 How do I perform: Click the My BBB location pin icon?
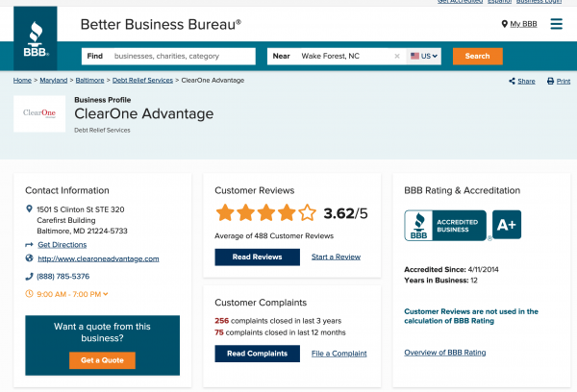point(504,24)
